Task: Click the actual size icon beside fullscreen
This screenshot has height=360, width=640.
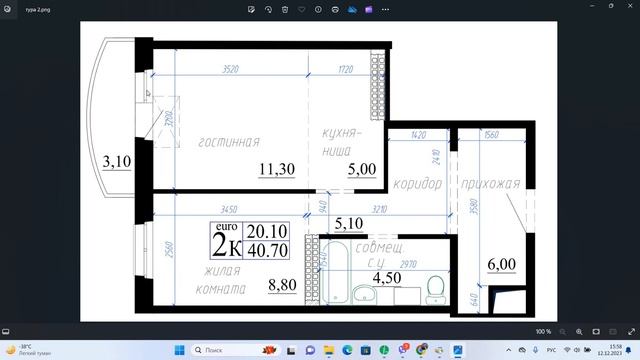Action: click(x=613, y=331)
